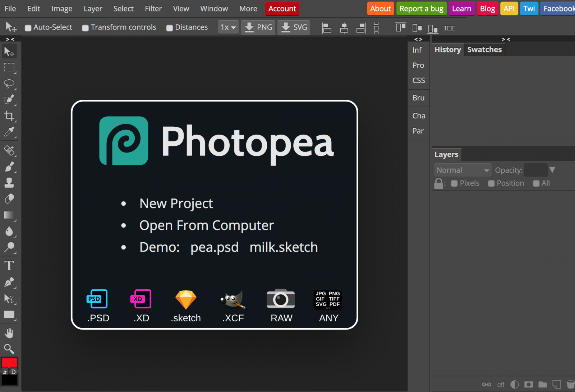Viewport: 575px width, 392px height.
Task: Pick the Quick Selection brush tool
Action: click(9, 100)
